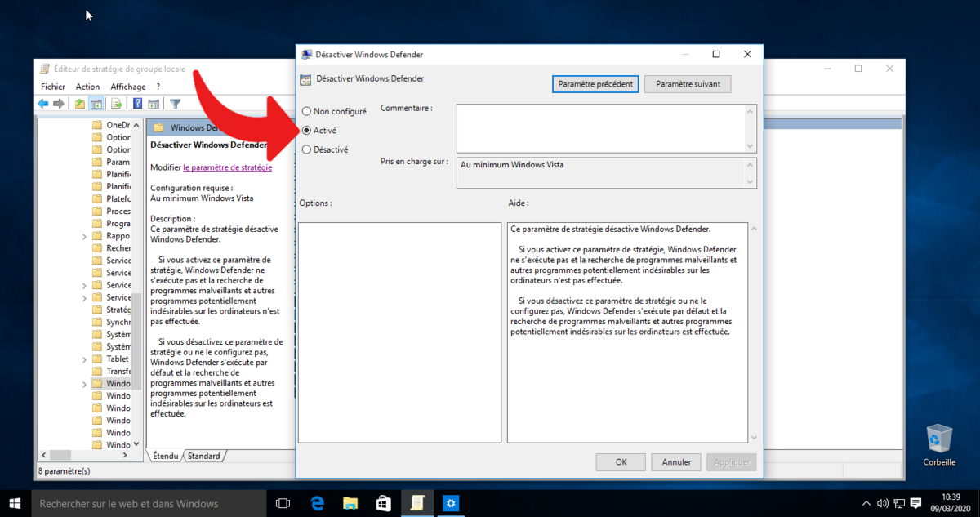Screen dimensions: 980x517
Task: Open the Action menu
Action: click(x=87, y=87)
